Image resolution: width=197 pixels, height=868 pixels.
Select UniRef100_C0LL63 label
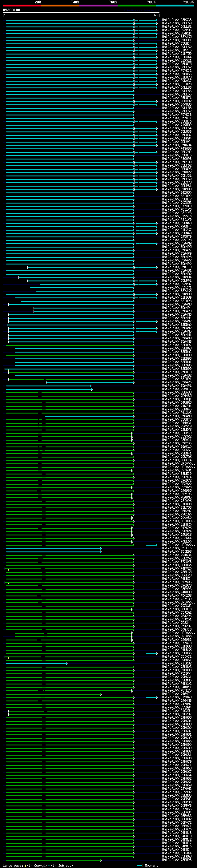pyautogui.click(x=177, y=88)
